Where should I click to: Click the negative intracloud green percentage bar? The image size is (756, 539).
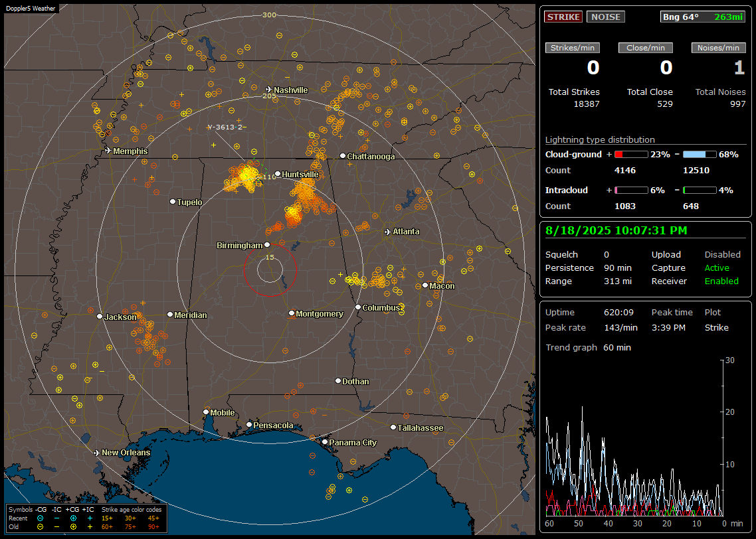coord(700,191)
